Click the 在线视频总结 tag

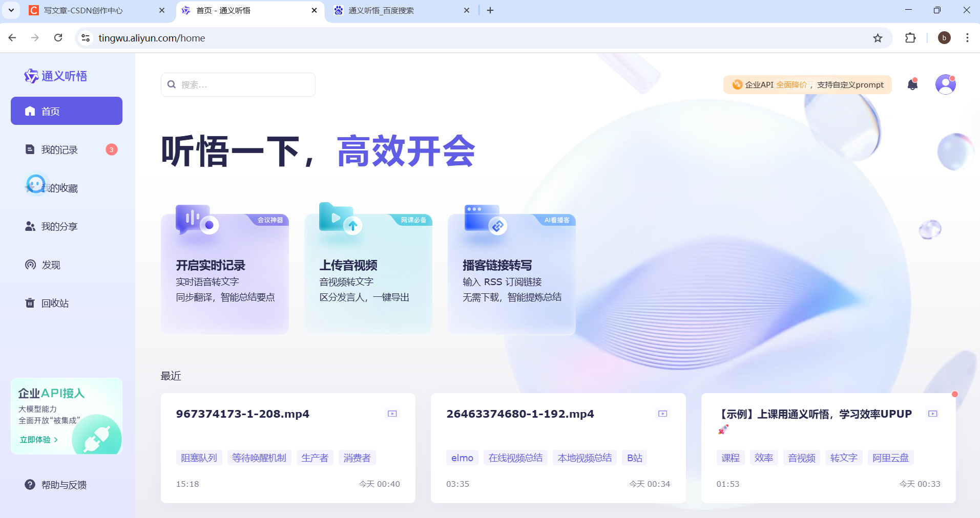515,458
